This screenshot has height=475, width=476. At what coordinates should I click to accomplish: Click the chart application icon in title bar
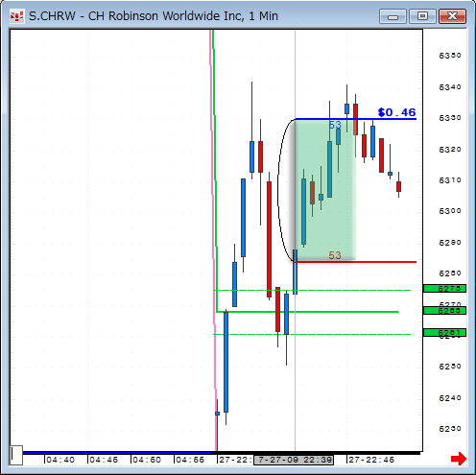tap(16, 16)
